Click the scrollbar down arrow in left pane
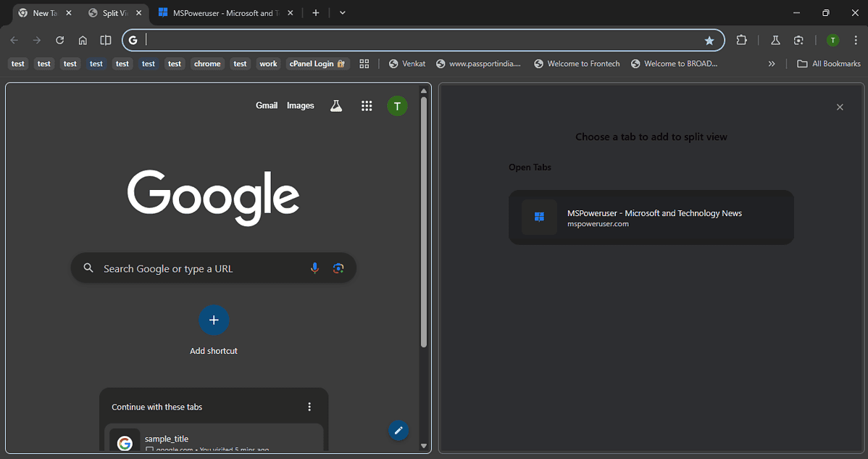 (x=424, y=446)
